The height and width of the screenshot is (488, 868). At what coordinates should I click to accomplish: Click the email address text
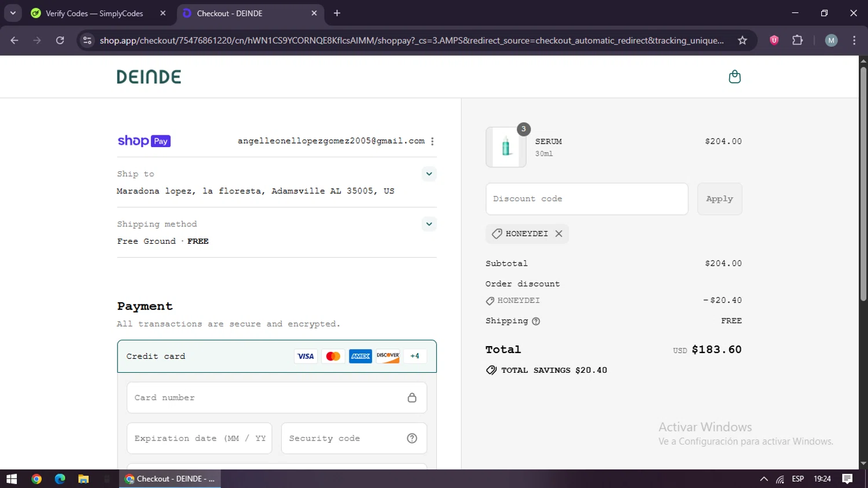pyautogui.click(x=331, y=141)
